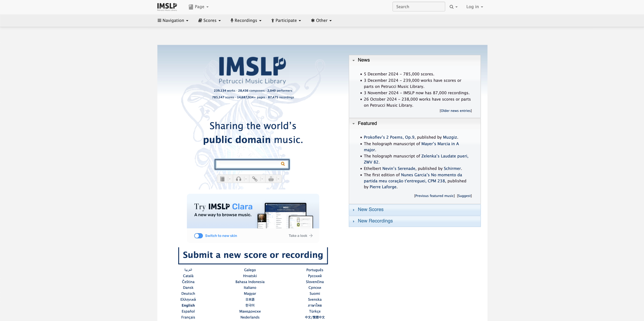Open the Muzgiz publisher link
Screen dimensions: 644x321
pyautogui.click(x=450, y=137)
